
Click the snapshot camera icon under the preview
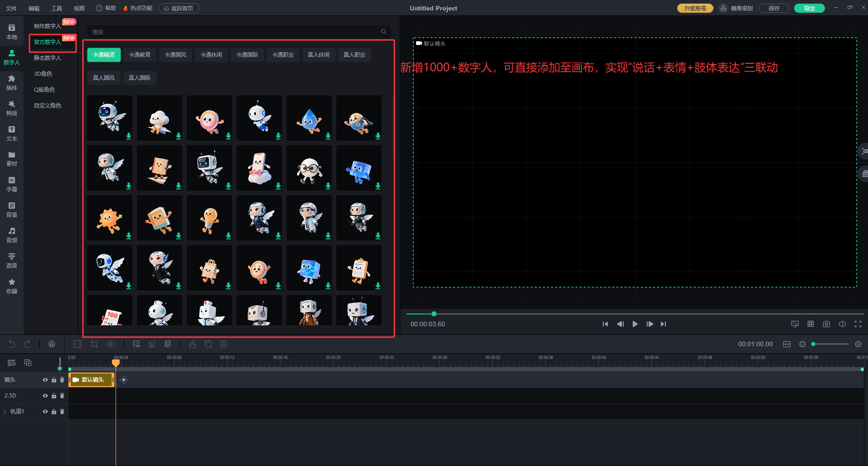826,324
